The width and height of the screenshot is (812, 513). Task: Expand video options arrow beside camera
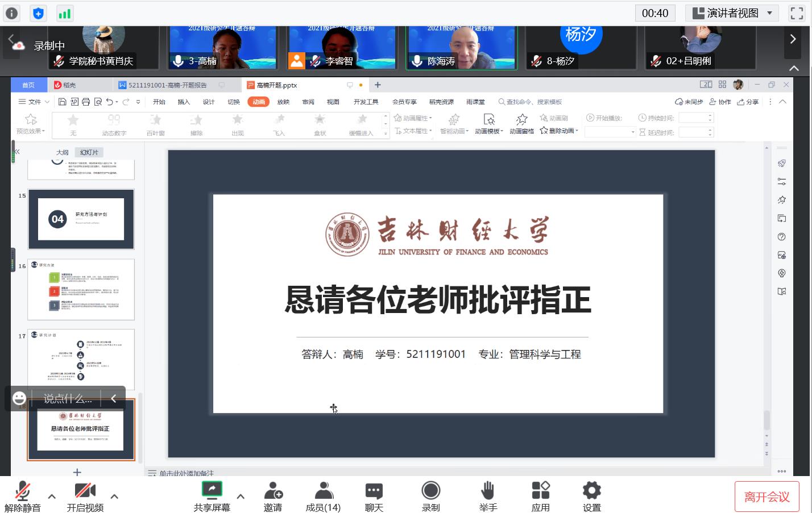[x=114, y=496]
